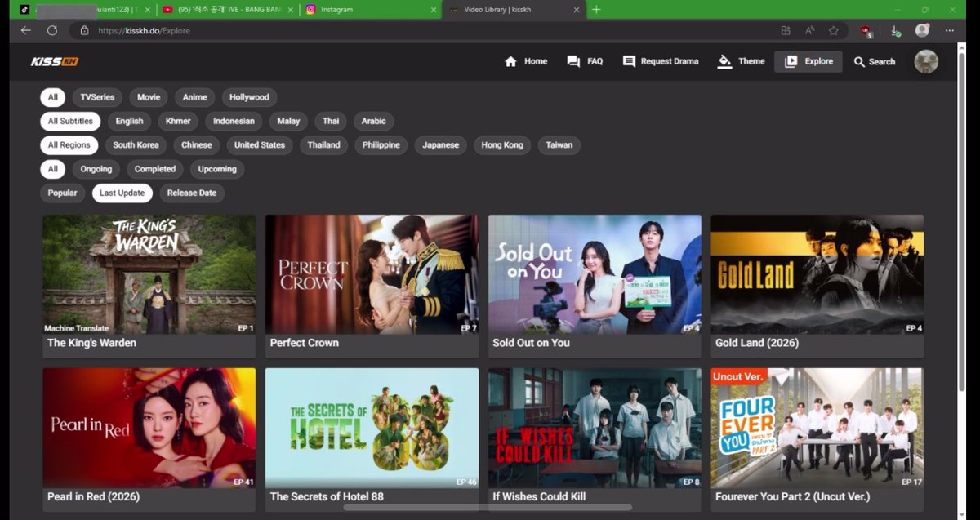Switch to the Instagram tab
Image resolution: width=980 pixels, height=520 pixels.
tap(370, 9)
